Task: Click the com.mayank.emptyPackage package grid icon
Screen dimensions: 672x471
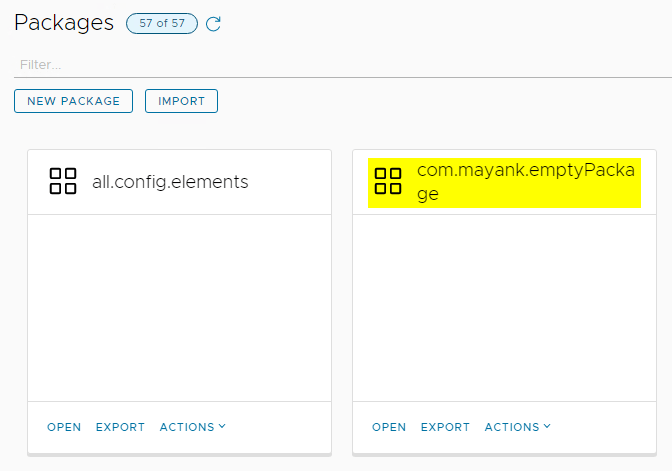Action: pyautogui.click(x=388, y=181)
